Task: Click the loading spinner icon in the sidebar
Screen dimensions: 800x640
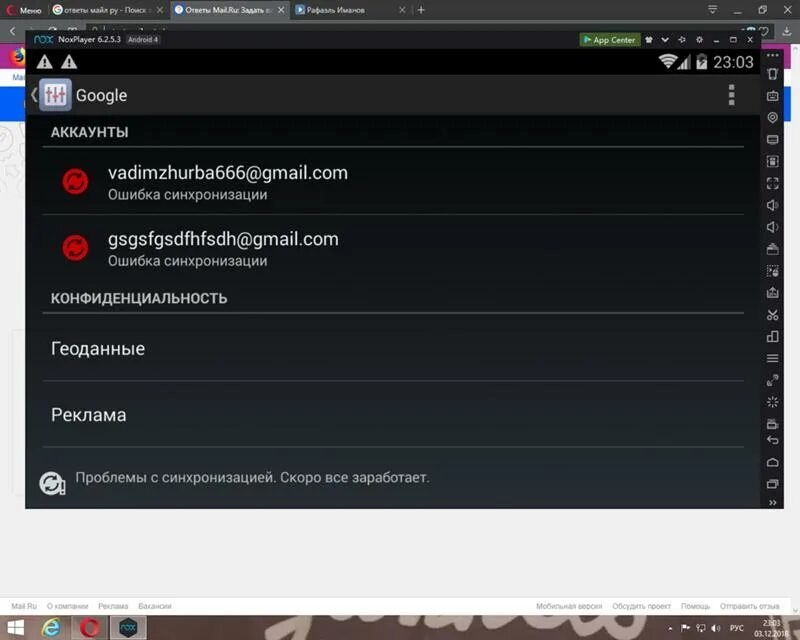Action: coord(772,402)
